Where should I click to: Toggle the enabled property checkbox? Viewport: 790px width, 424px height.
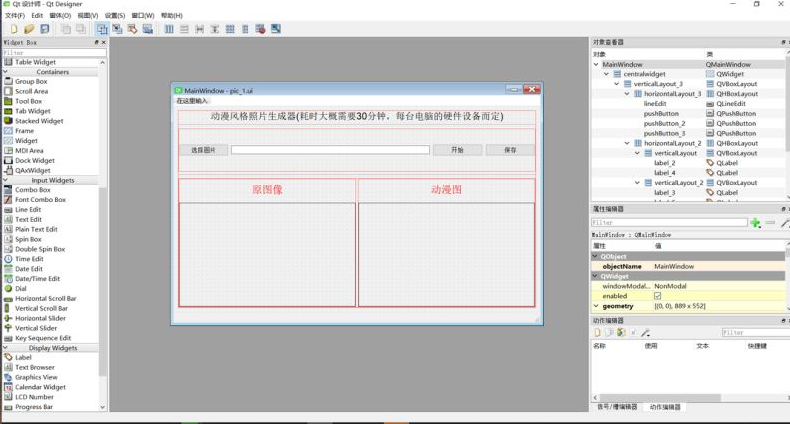[657, 296]
